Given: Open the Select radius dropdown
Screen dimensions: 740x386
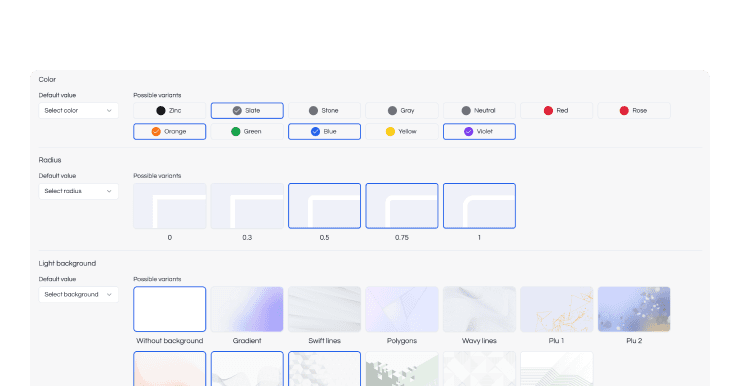Looking at the screenshot, I should click(78, 191).
